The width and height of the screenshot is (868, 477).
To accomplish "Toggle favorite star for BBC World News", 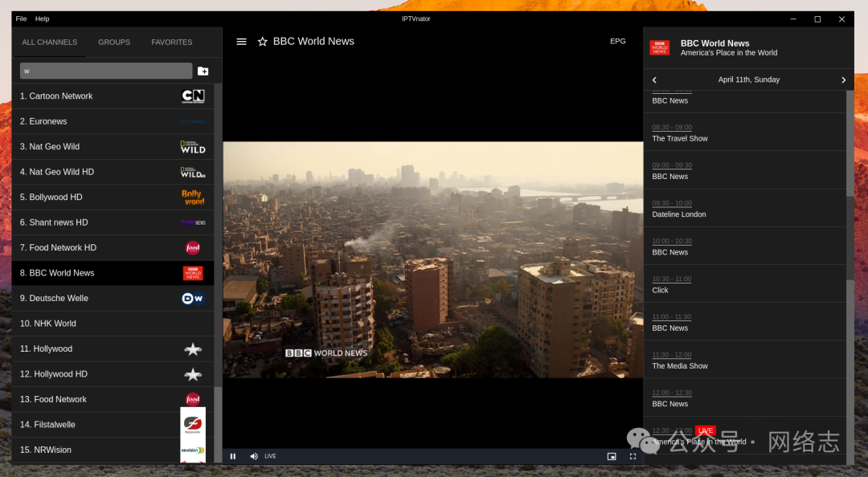I will click(x=262, y=42).
